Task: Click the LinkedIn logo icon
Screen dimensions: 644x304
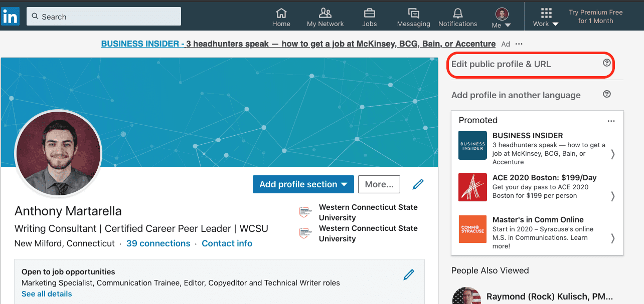Action: tap(10, 17)
